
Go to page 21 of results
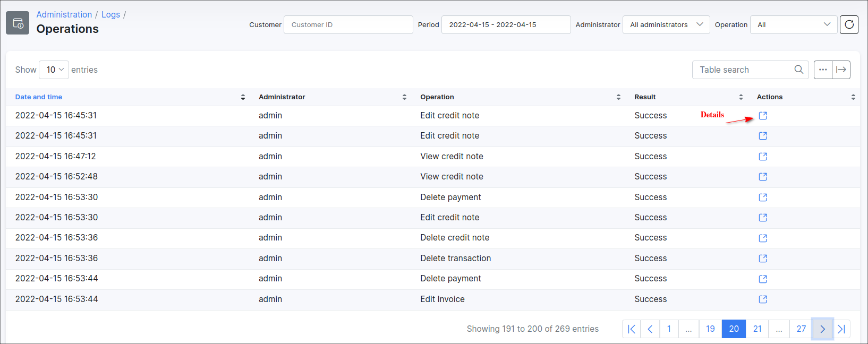pos(758,329)
